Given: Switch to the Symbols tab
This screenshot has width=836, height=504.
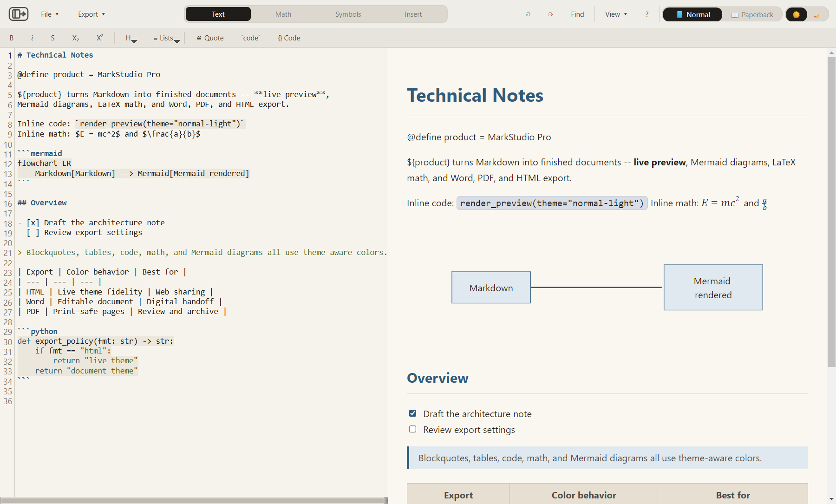Looking at the screenshot, I should 348,14.
